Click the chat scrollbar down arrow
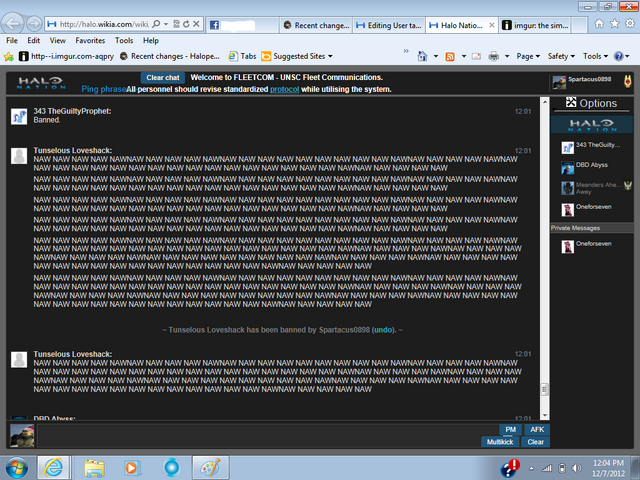The image size is (640, 480). point(544,416)
